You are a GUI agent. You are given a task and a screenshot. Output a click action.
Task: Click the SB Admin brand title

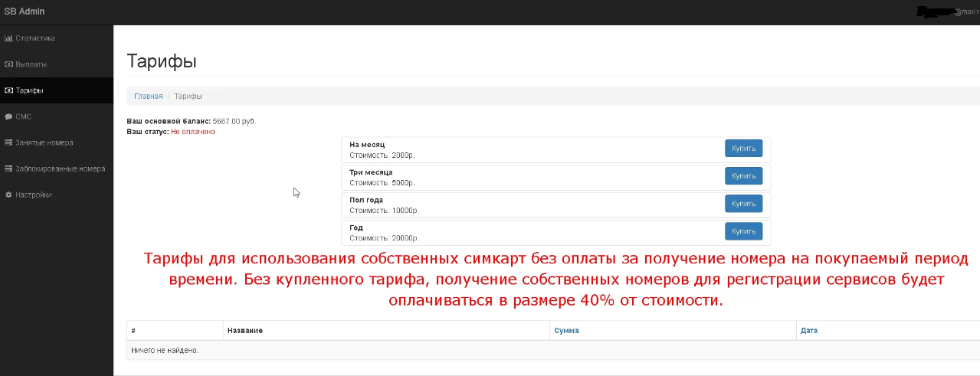tap(25, 11)
